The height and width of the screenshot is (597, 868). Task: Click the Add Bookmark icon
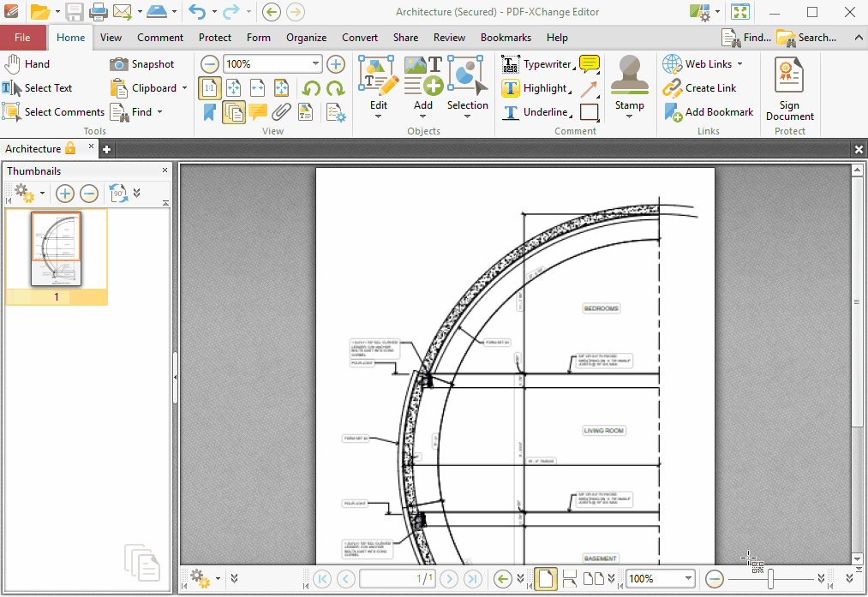673,112
